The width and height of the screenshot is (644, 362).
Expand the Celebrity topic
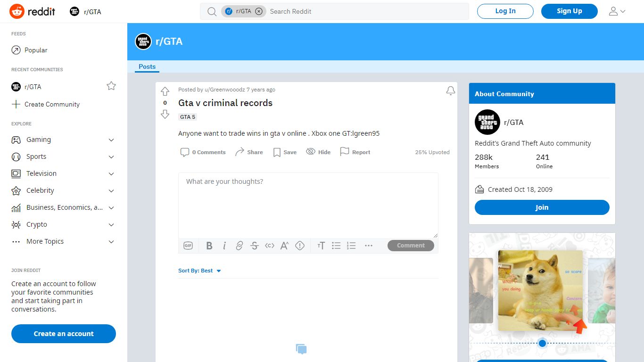[x=111, y=191]
